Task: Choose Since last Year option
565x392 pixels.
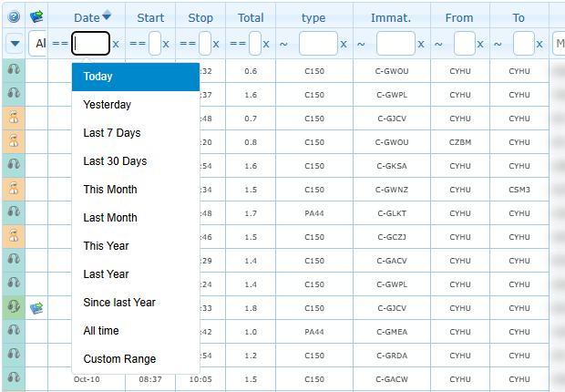Action: 136,303
